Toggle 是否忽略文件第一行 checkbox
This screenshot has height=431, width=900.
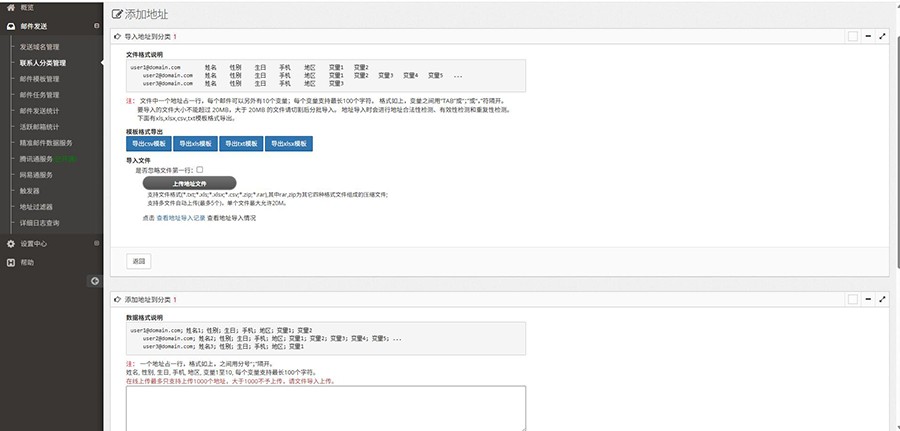[200, 170]
